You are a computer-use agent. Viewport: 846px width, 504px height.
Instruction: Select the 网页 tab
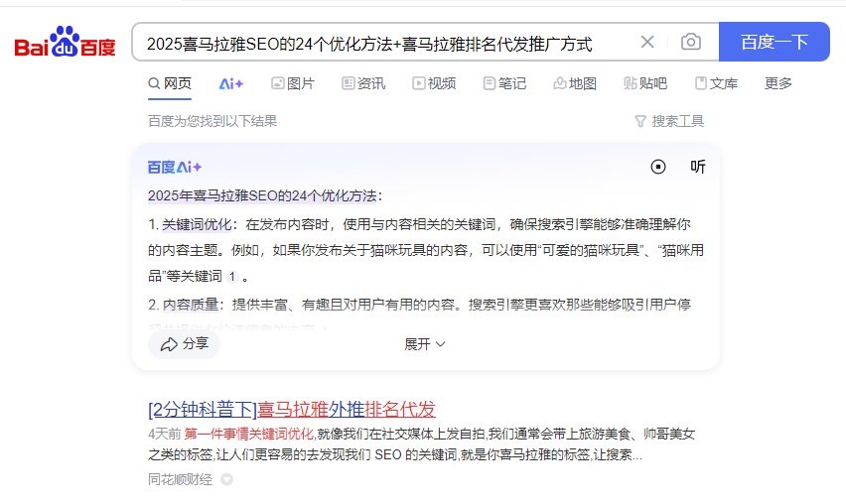click(x=170, y=83)
